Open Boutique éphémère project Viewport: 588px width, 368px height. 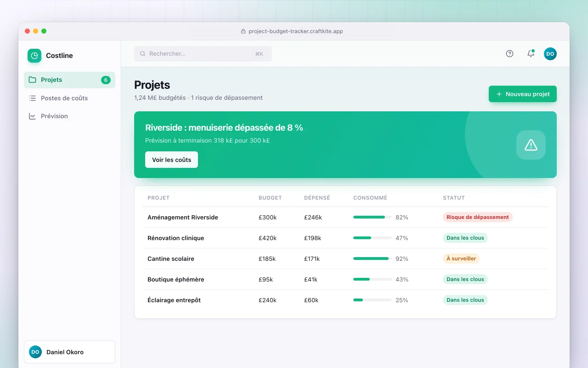click(176, 279)
